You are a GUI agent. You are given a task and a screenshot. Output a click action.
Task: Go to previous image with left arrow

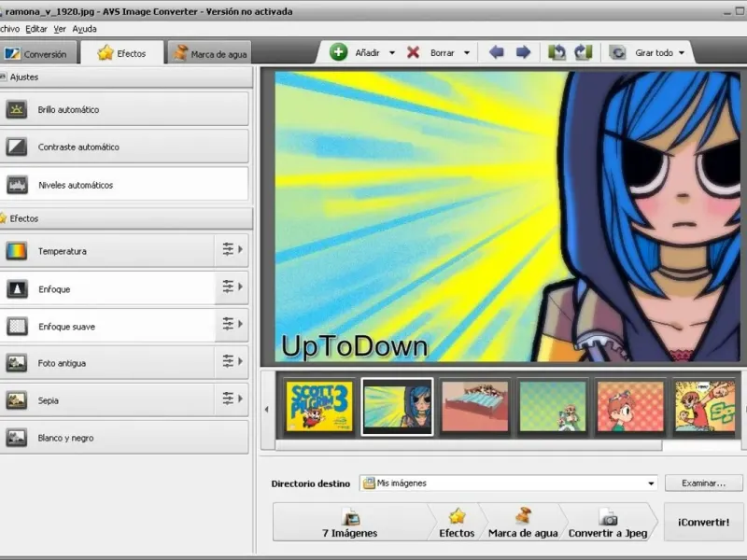click(x=497, y=52)
